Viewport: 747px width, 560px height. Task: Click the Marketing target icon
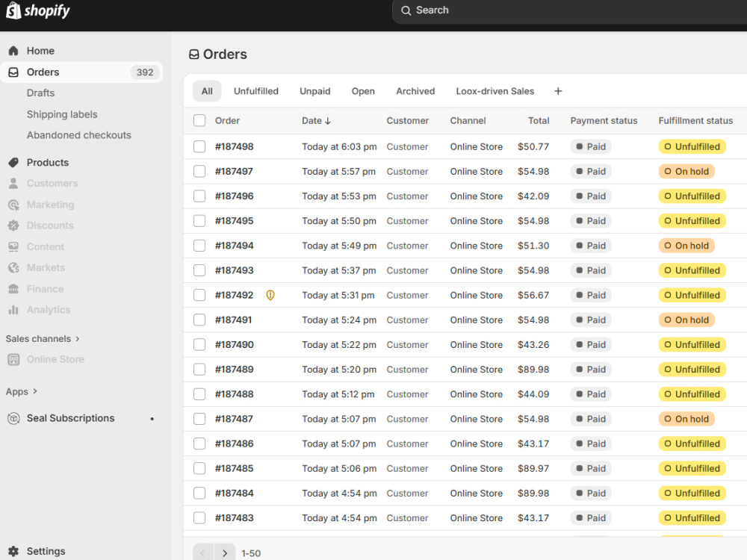click(x=13, y=205)
